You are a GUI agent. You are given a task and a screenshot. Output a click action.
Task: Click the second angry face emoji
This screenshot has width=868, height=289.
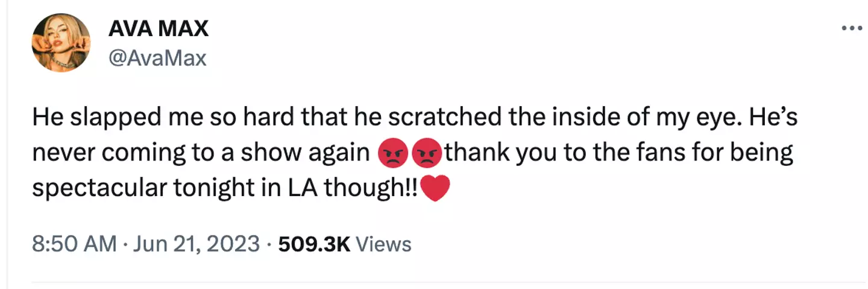pyautogui.click(x=426, y=155)
